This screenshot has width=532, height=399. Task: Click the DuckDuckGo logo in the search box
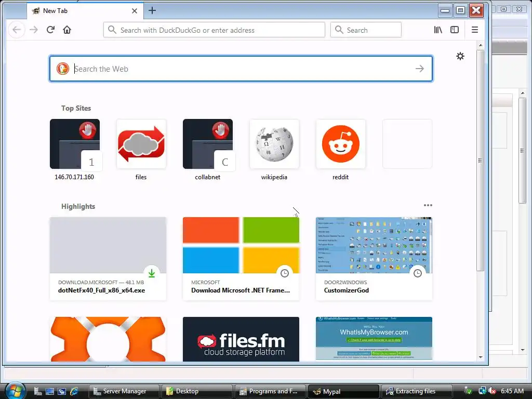63,69
